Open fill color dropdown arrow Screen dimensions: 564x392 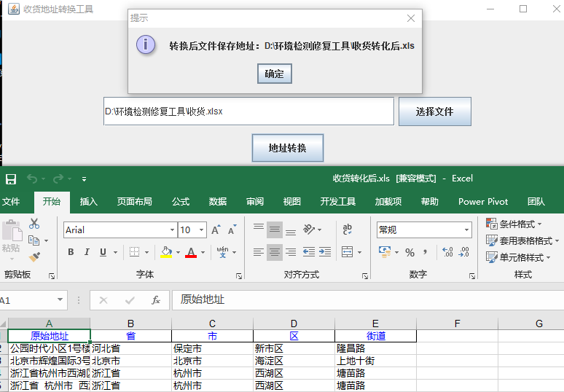pyautogui.click(x=178, y=252)
